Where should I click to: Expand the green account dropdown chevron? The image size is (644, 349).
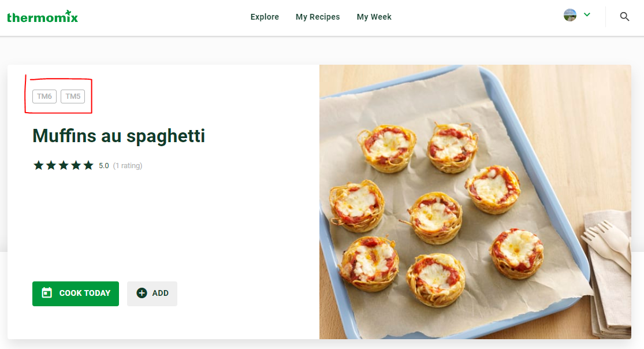click(587, 15)
